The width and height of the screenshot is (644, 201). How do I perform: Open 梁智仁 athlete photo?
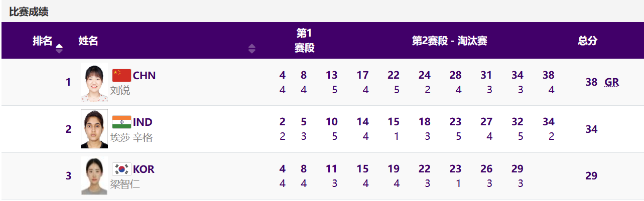click(x=94, y=176)
